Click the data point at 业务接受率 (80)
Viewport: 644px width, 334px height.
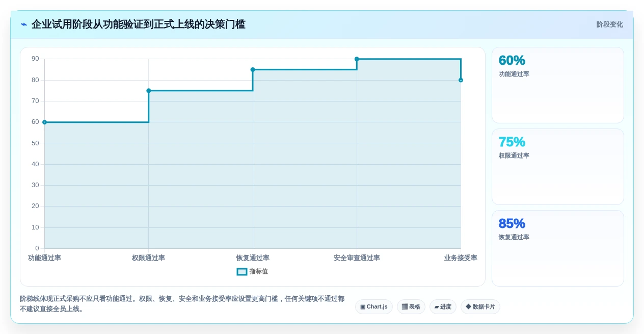pos(461,80)
